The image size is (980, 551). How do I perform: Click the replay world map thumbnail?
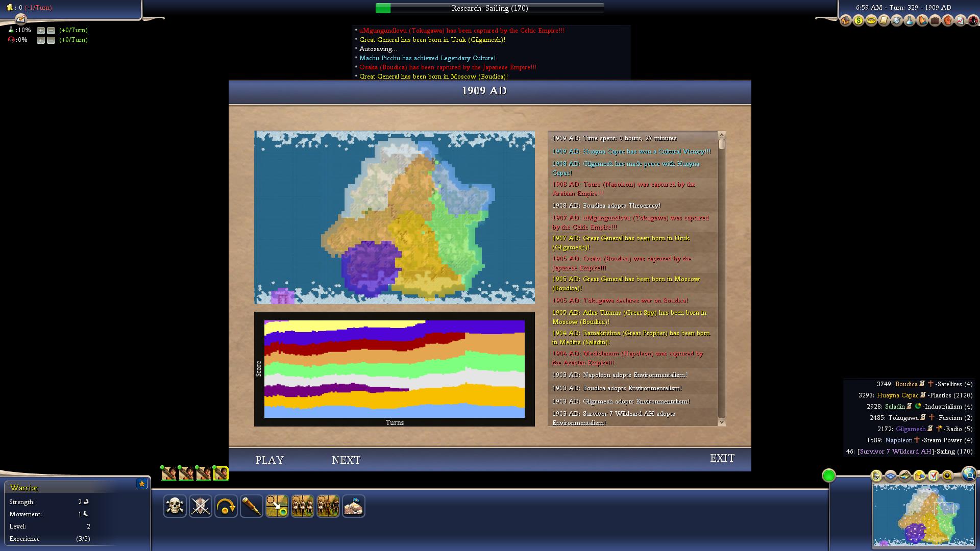click(395, 218)
